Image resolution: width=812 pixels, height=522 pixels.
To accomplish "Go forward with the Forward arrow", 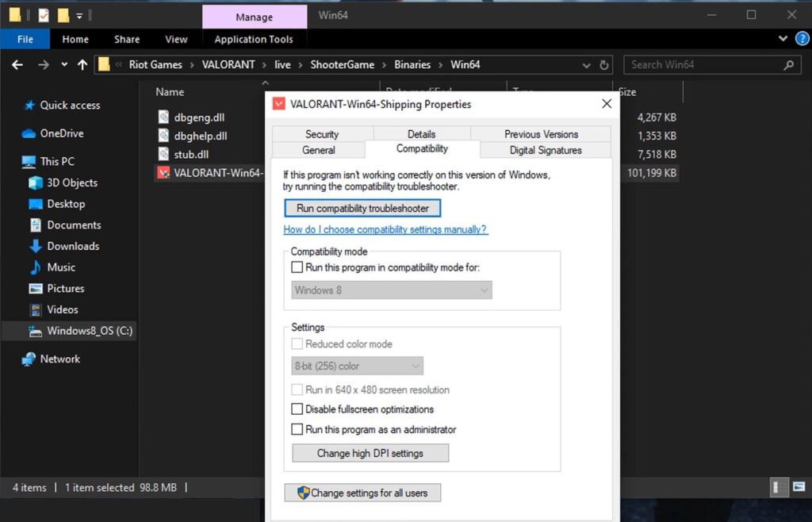I will [44, 65].
